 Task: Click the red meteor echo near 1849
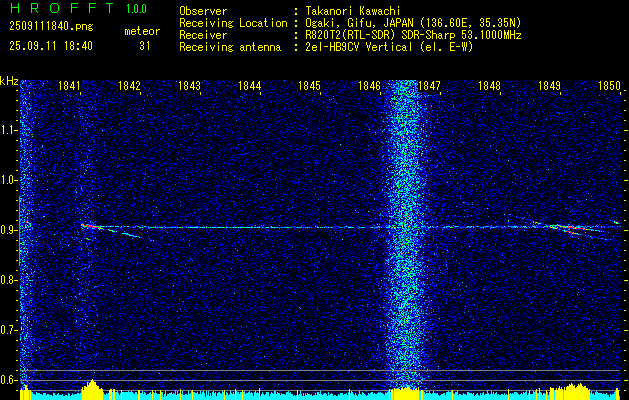(x=572, y=229)
